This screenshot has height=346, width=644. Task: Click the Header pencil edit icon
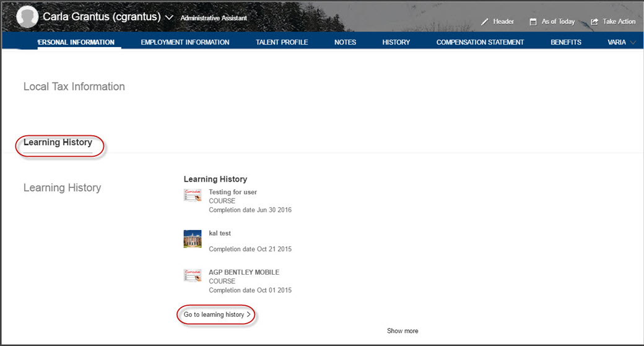(485, 22)
